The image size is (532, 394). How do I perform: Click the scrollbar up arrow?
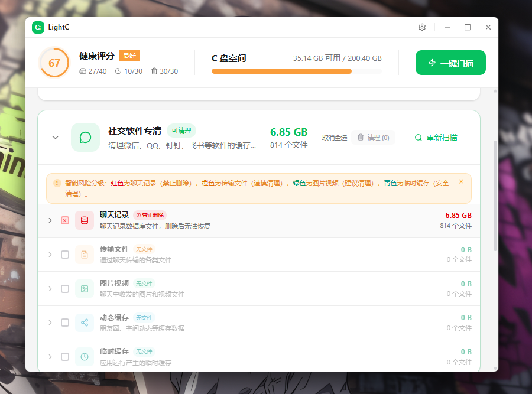point(495,91)
